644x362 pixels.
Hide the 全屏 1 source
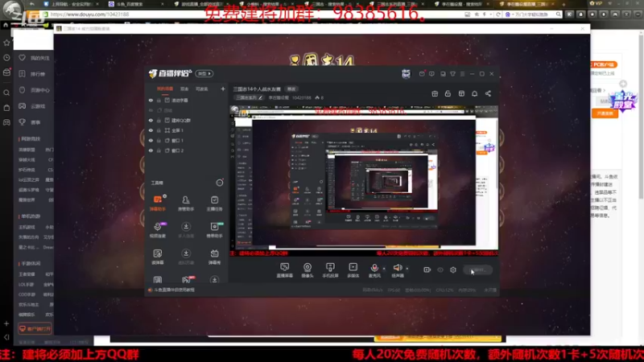point(151,130)
